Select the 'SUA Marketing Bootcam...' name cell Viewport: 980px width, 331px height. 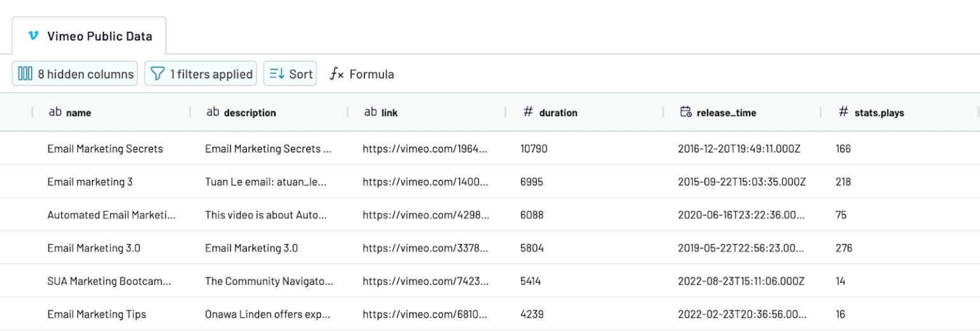point(109,281)
